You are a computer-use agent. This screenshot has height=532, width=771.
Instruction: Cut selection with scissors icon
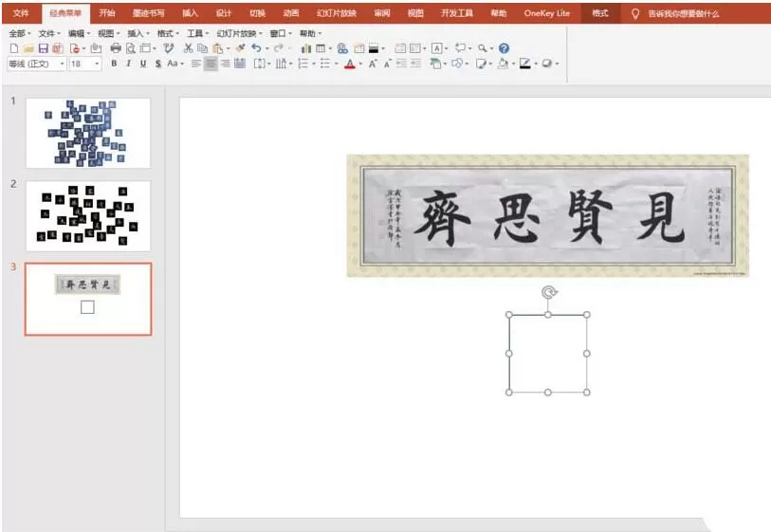[188, 48]
